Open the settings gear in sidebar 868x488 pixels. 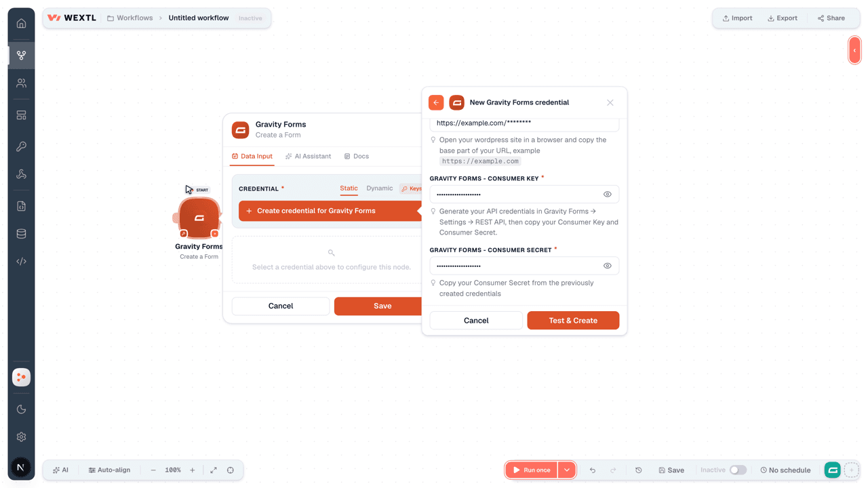(21, 437)
